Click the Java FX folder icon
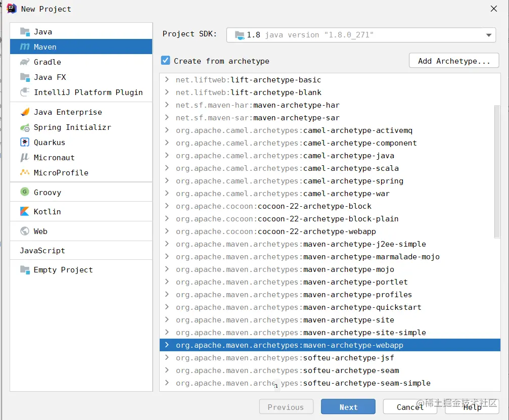 coord(25,77)
